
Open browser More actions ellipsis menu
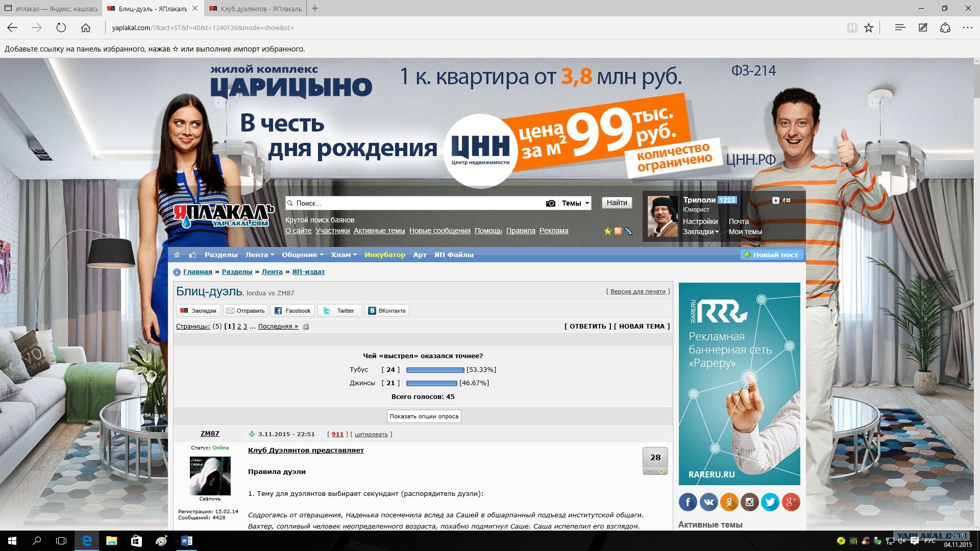pyautogui.click(x=968, y=28)
